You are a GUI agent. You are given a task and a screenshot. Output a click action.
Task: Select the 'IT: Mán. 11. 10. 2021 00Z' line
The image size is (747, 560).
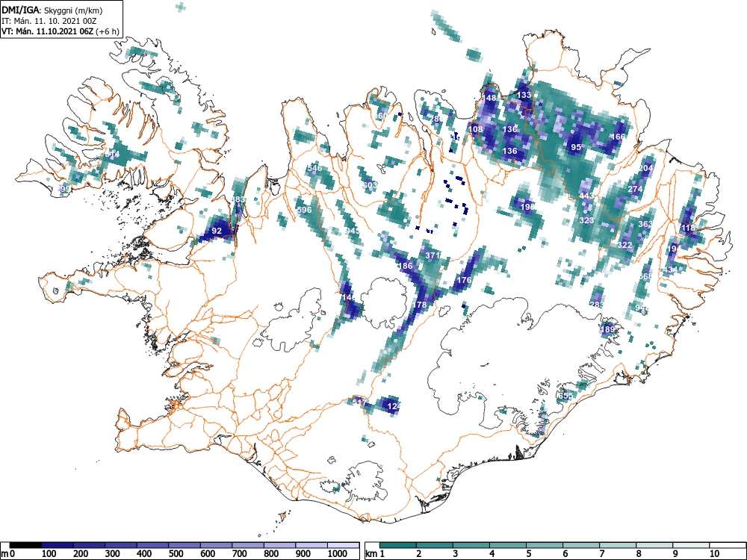click(49, 21)
